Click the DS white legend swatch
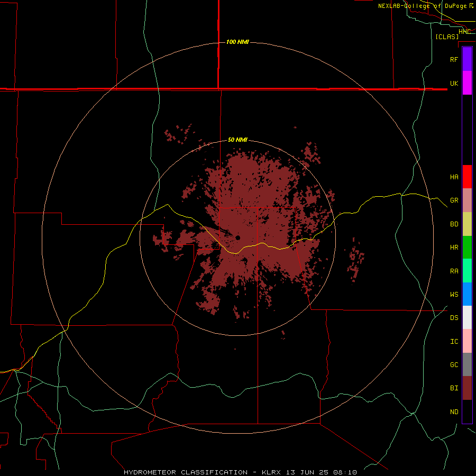Image resolution: width=476 pixels, height=476 pixels. click(467, 317)
